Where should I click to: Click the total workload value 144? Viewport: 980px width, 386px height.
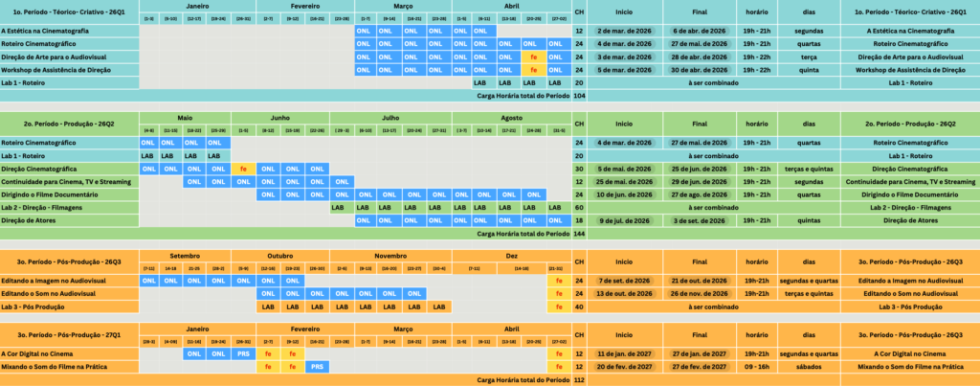(578, 233)
